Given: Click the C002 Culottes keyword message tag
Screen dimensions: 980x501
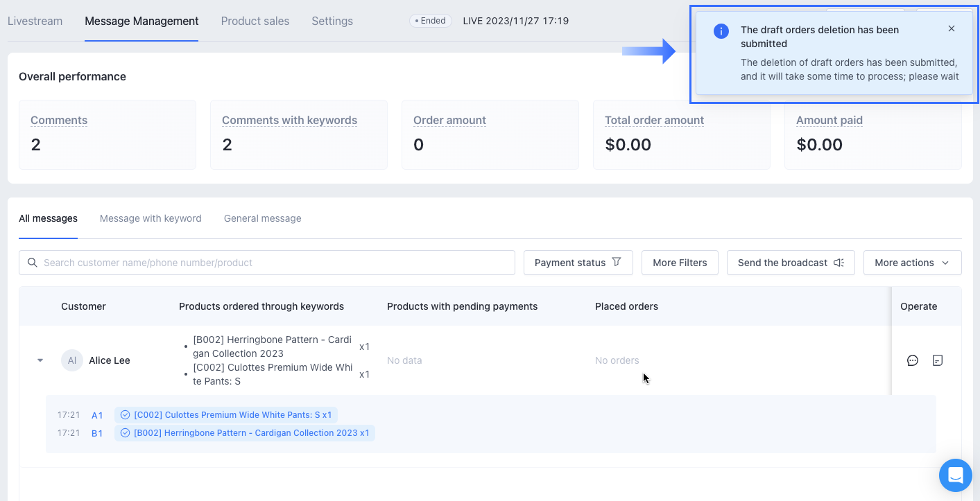Looking at the screenshot, I should (x=226, y=415).
